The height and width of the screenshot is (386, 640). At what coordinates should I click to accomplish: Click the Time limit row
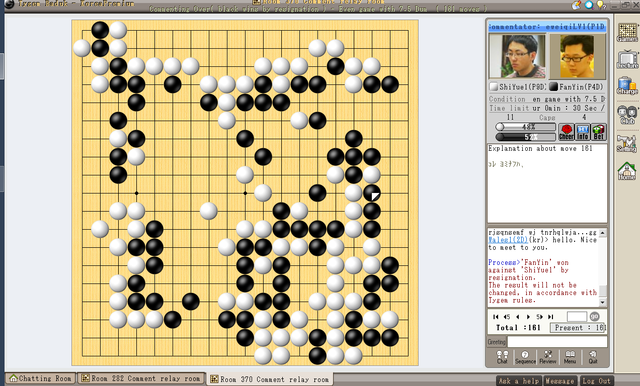point(547,108)
